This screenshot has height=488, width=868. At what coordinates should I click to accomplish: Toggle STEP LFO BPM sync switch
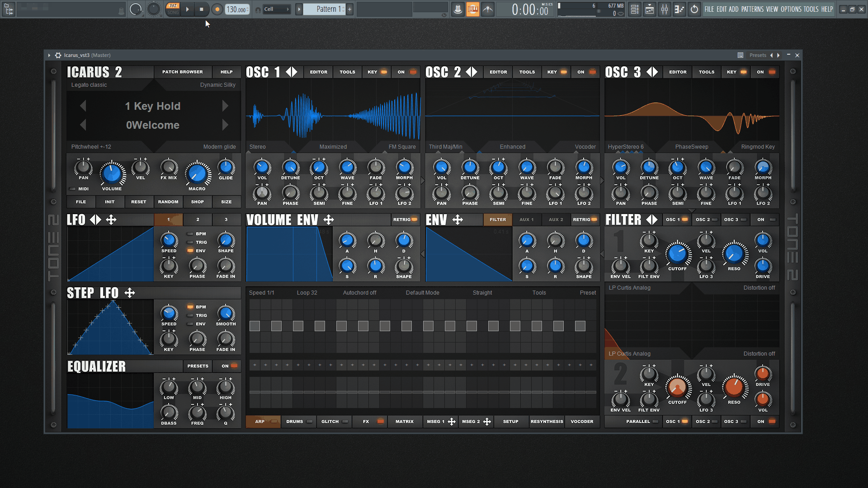point(190,307)
